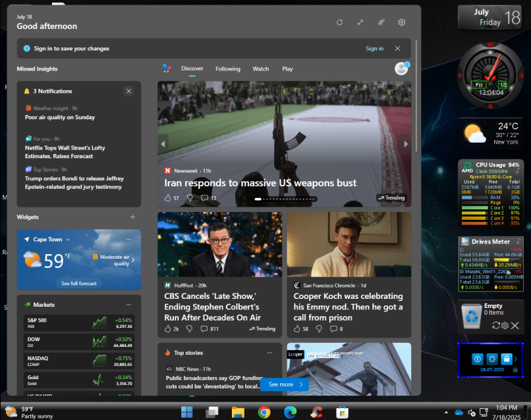Click the lock icon in blue gadget
531x420 pixels.
coord(507,359)
